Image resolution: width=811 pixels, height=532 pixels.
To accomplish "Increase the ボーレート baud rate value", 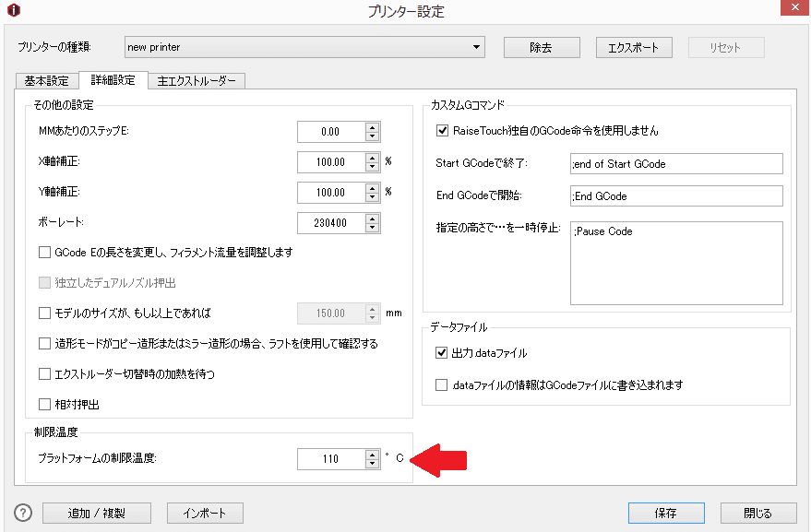I will pyautogui.click(x=373, y=219).
